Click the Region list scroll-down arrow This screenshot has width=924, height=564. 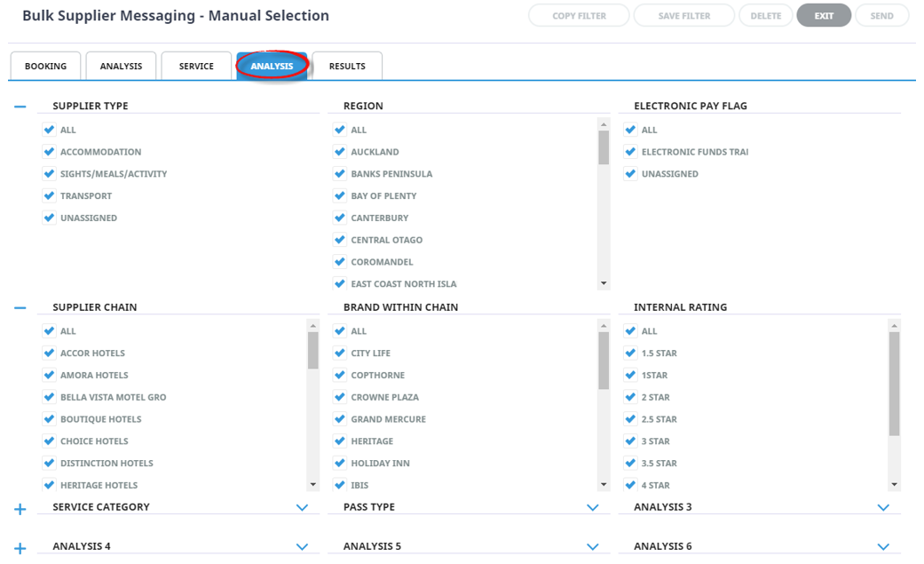pyautogui.click(x=604, y=284)
